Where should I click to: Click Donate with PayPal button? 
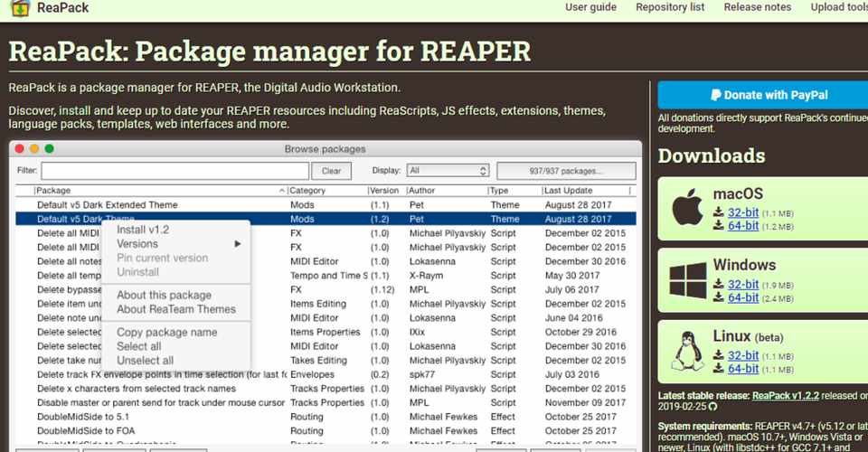[x=763, y=95]
